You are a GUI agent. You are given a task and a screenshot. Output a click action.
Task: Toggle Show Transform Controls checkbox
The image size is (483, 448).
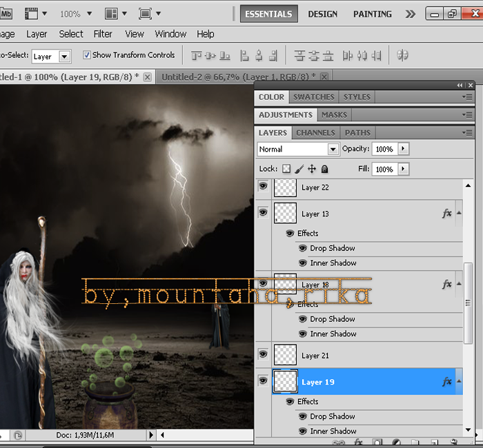click(x=87, y=55)
